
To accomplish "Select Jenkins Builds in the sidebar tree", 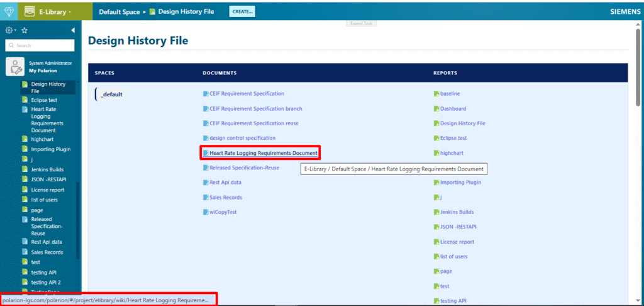I will pos(47,169).
